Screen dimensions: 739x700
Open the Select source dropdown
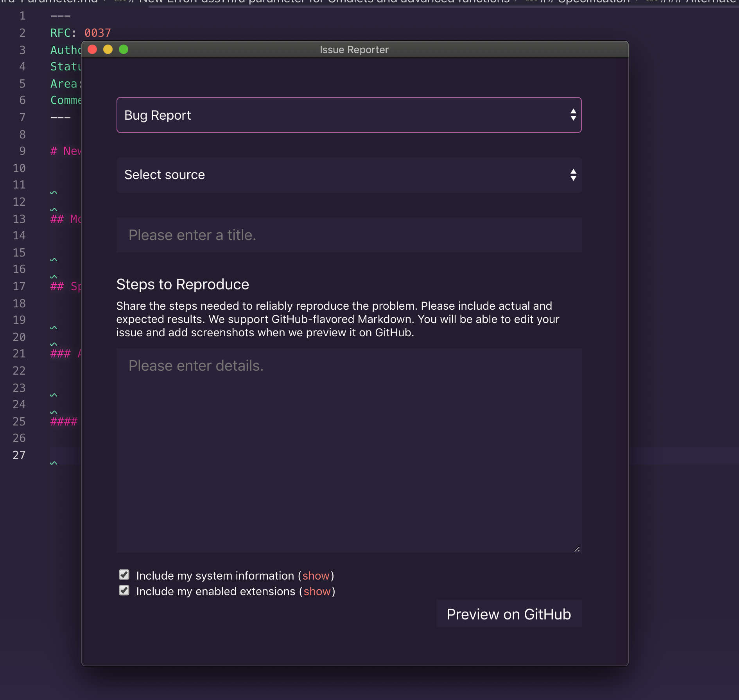349,175
